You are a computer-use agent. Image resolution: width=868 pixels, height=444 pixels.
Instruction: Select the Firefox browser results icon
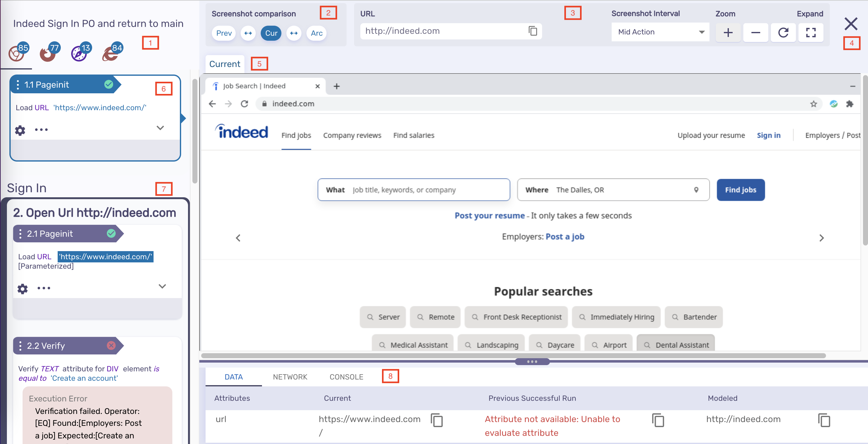pyautogui.click(x=48, y=54)
